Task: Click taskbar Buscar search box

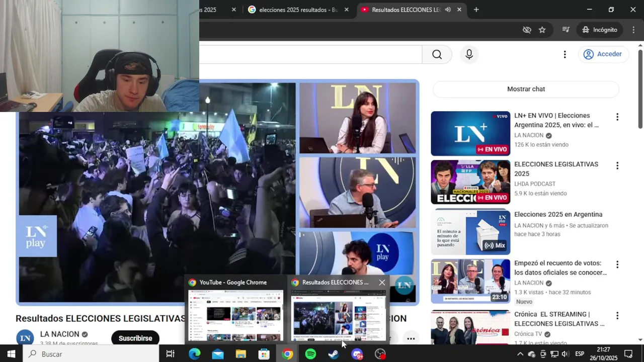Action: pyautogui.click(x=91, y=354)
